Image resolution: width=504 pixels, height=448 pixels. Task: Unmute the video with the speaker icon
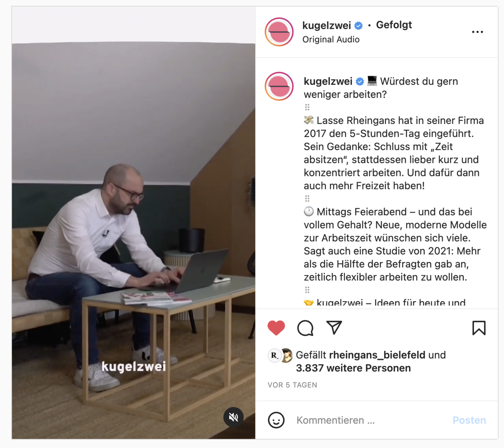tap(233, 417)
